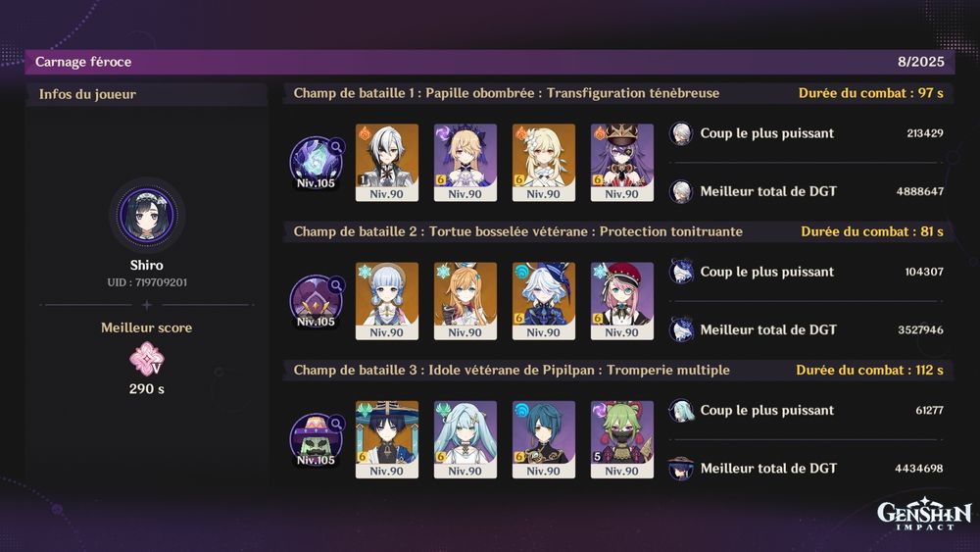Click the 'Meilleur score' label
This screenshot has width=980, height=552.
(x=147, y=327)
